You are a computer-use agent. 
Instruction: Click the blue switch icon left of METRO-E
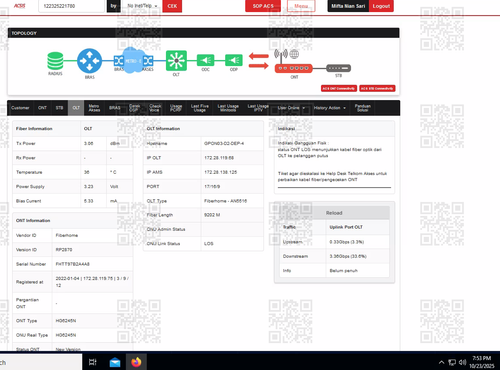pyautogui.click(x=118, y=61)
